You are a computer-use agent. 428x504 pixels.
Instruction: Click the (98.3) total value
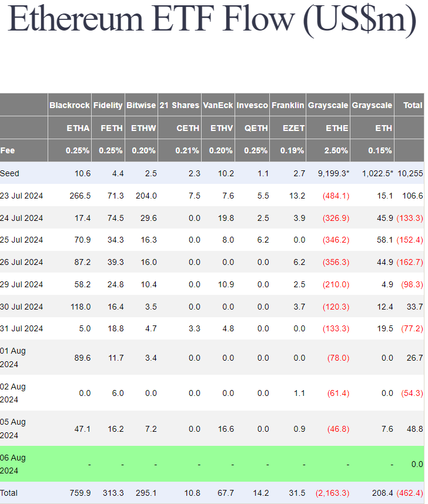point(412,284)
